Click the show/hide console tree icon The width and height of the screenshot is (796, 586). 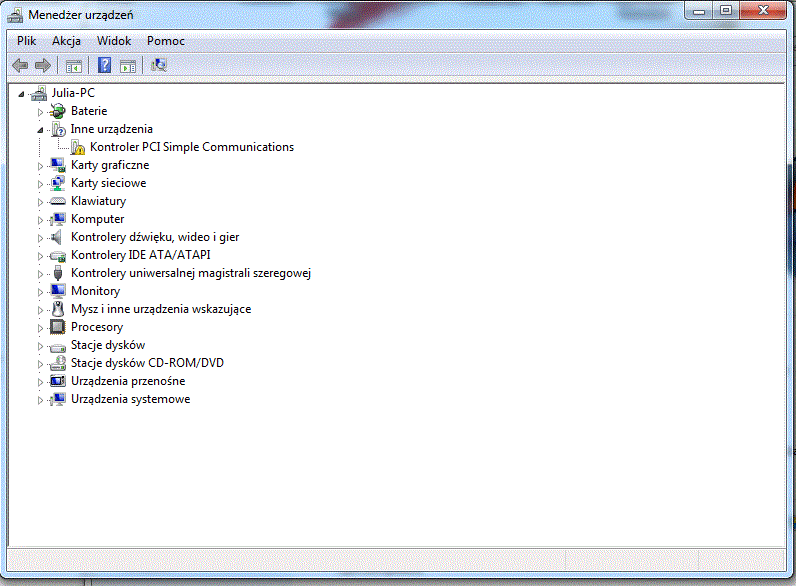(74, 66)
